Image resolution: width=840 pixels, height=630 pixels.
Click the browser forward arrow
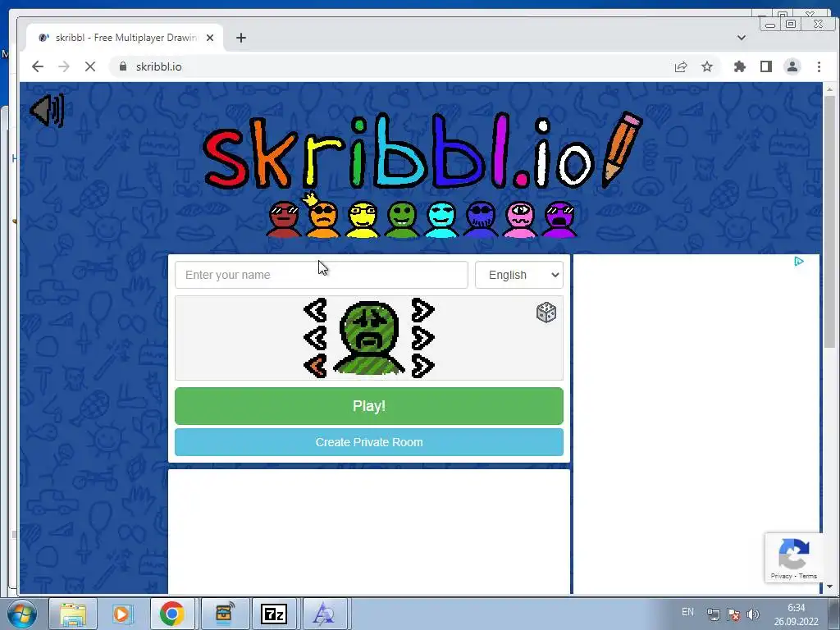(64, 66)
